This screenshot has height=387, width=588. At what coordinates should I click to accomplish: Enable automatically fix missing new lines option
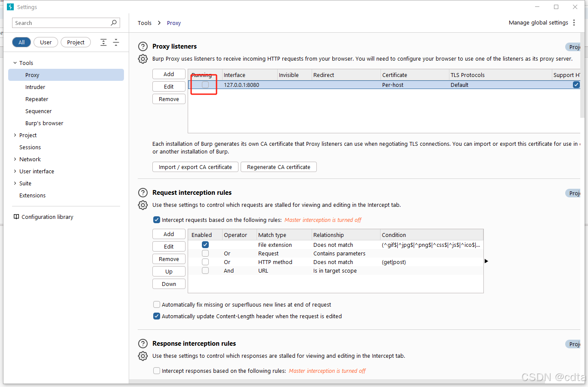157,304
